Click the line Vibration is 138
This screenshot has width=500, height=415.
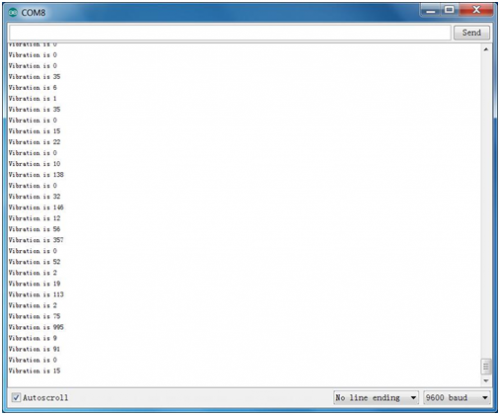pos(36,175)
